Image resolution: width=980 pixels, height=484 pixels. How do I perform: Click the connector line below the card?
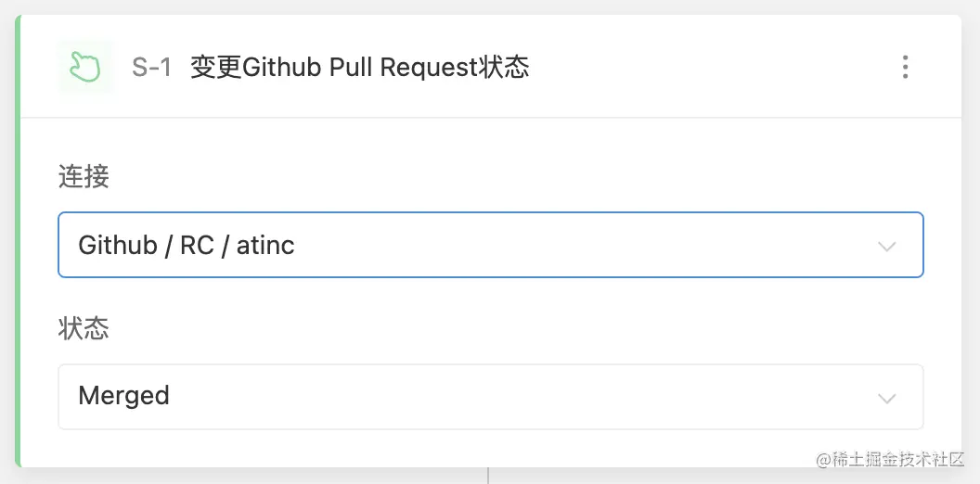pos(487,476)
